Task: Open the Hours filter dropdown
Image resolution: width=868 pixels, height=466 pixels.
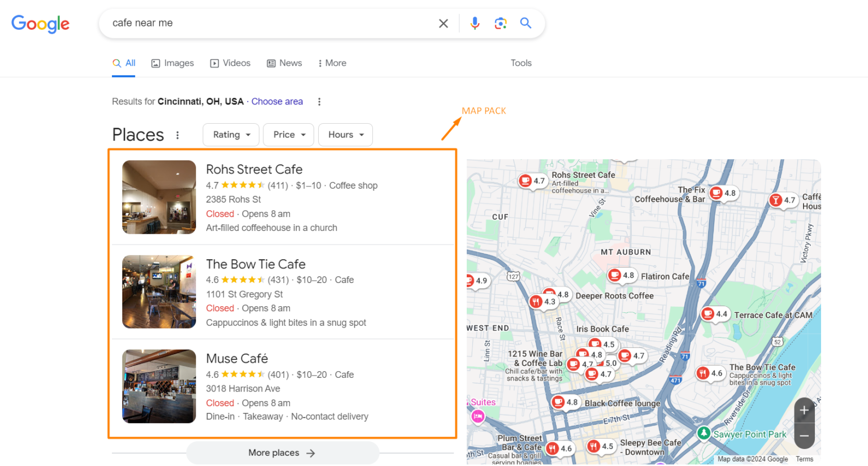Action: tap(345, 134)
